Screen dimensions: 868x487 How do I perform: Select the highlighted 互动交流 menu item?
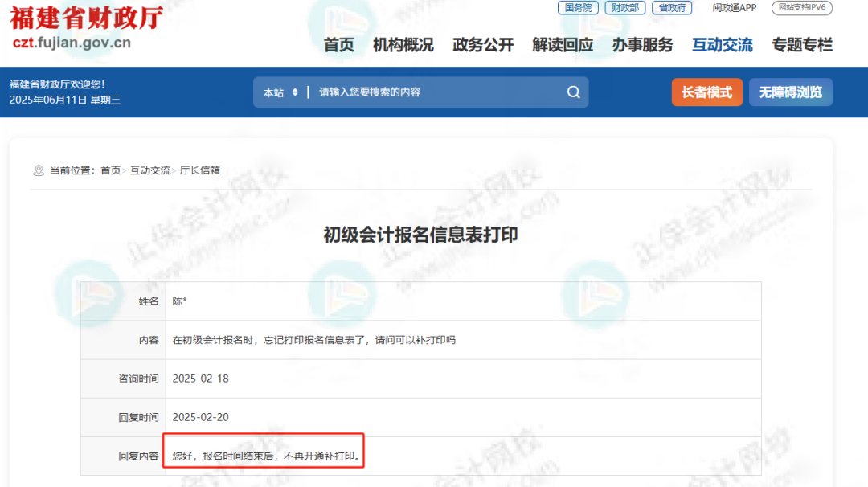coord(722,45)
